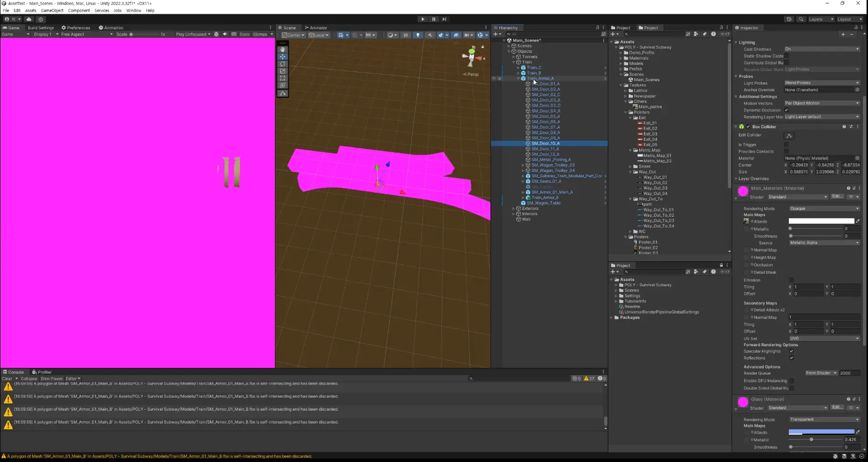Toggle Dynamic Occlusion checkbox
Viewport: 868px width, 462px height.
pos(786,110)
